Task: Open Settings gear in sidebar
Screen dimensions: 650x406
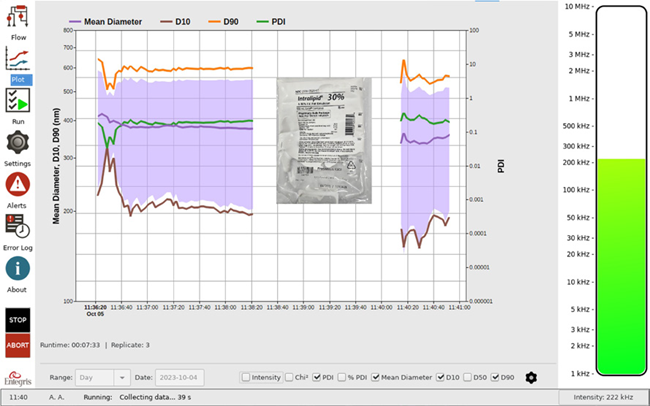Action: pos(18,144)
